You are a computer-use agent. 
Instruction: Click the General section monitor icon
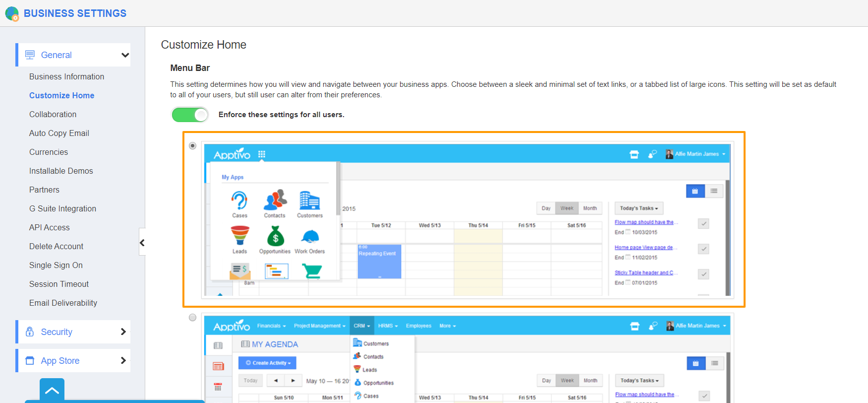coord(30,55)
